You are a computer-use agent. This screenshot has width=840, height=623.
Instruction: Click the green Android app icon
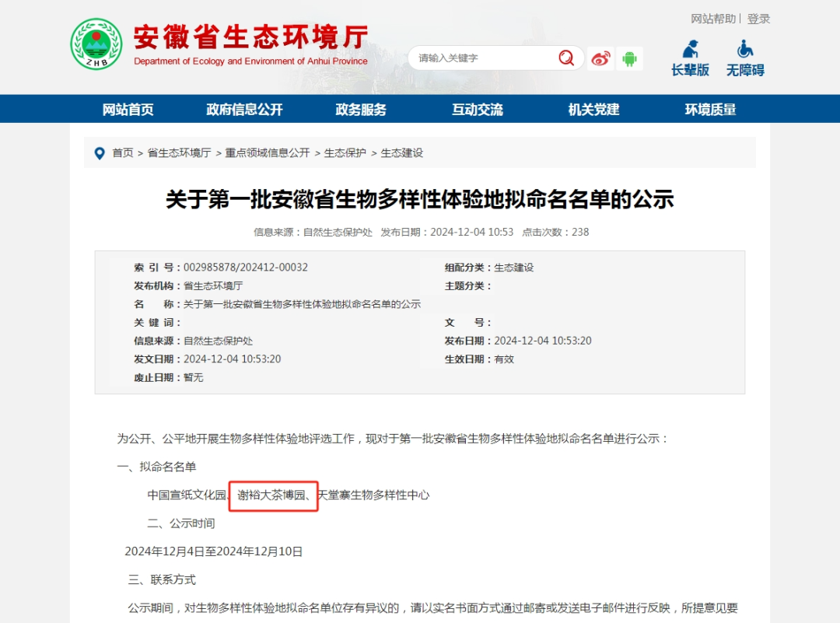click(x=629, y=58)
